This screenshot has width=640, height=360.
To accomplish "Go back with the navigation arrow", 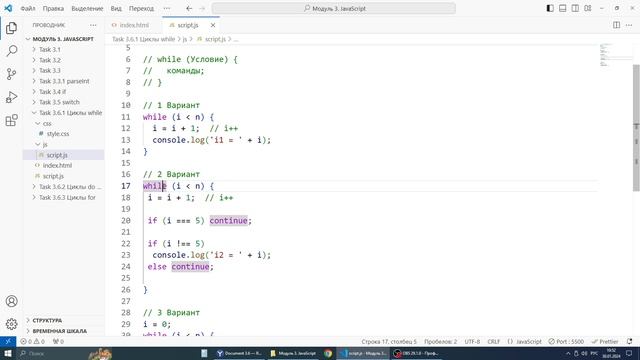I will [x=189, y=8].
